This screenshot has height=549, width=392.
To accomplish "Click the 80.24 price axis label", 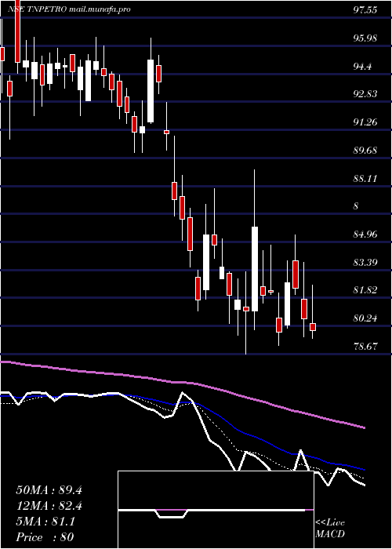I will point(365,318).
